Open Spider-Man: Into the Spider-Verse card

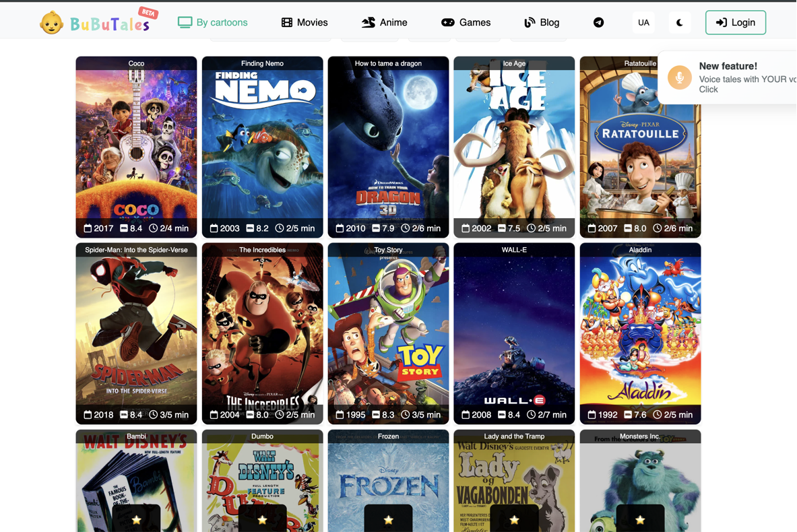(136, 333)
